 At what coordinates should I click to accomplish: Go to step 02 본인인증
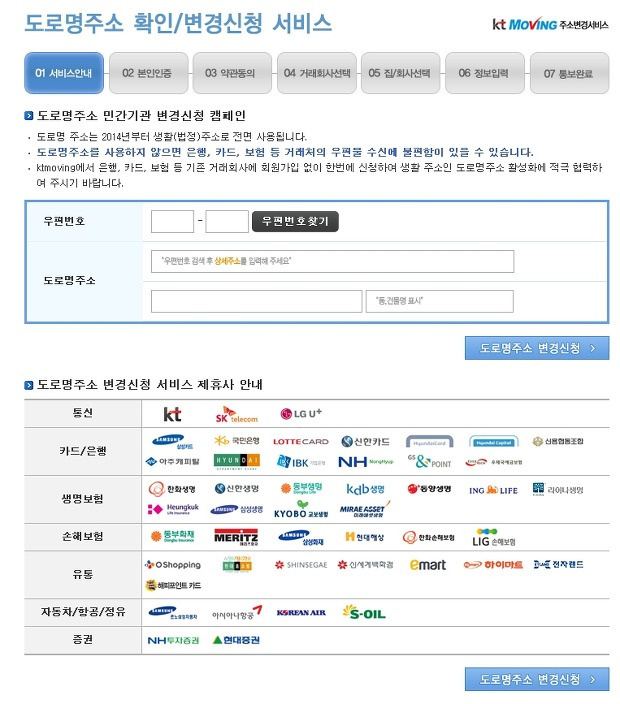click(149, 73)
